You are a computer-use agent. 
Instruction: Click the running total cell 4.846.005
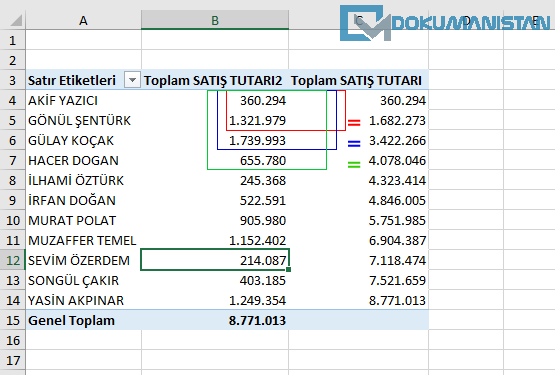pyautogui.click(x=358, y=200)
